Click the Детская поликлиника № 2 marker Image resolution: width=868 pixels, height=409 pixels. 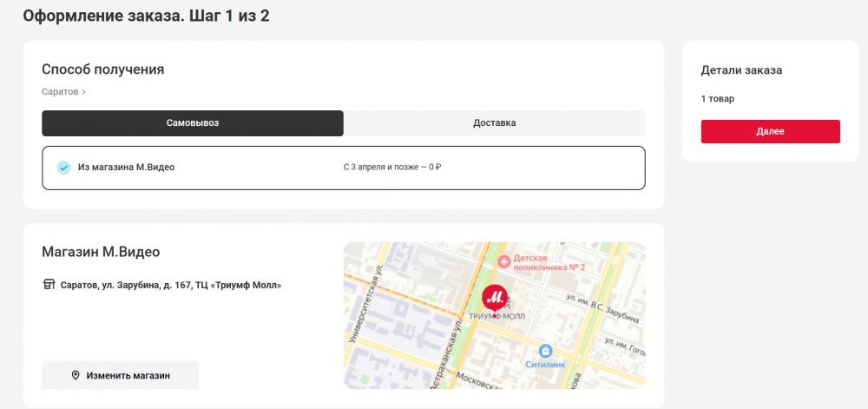click(x=503, y=261)
